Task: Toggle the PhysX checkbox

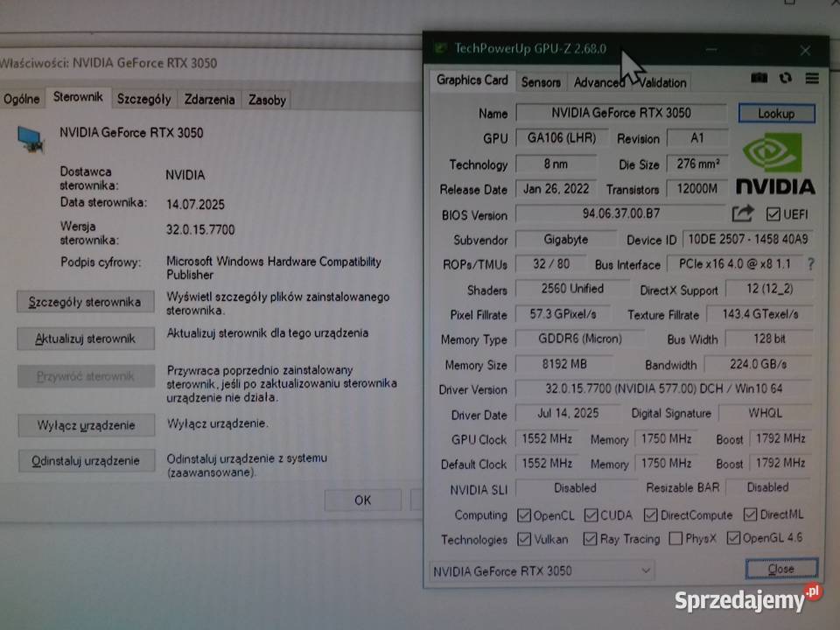Action: pos(676,539)
